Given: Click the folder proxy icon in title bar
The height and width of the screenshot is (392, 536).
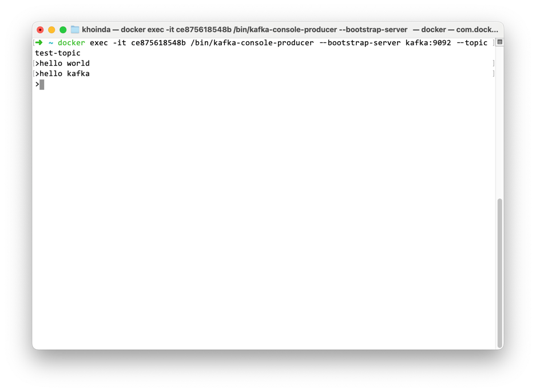Looking at the screenshot, I should pos(75,30).
